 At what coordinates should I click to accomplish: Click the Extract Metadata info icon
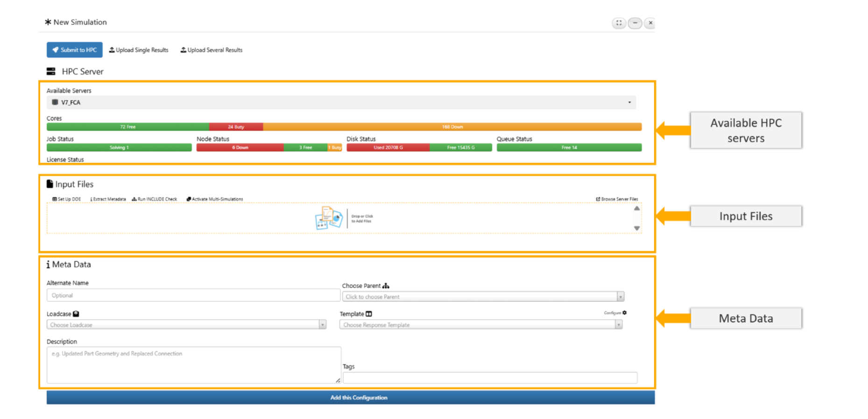(91, 199)
